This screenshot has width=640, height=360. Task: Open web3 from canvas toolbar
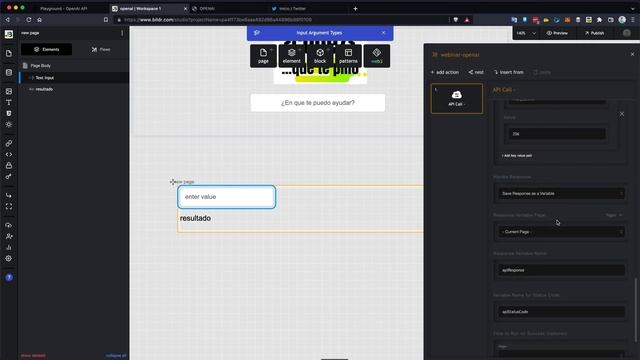[377, 56]
